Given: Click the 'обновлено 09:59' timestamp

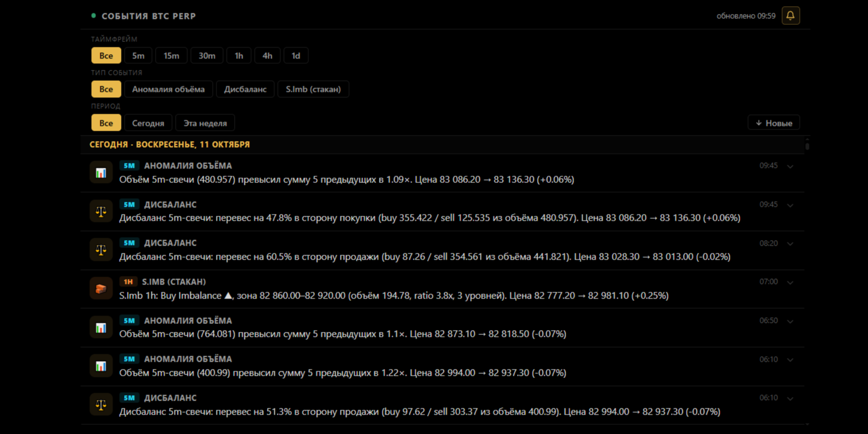Looking at the screenshot, I should click(746, 16).
